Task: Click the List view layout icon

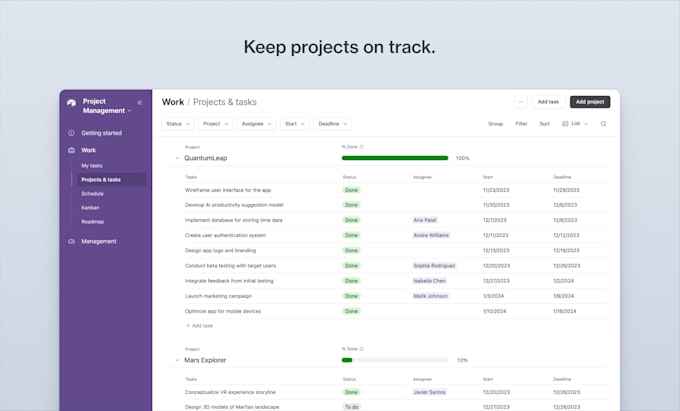Action: (x=565, y=124)
